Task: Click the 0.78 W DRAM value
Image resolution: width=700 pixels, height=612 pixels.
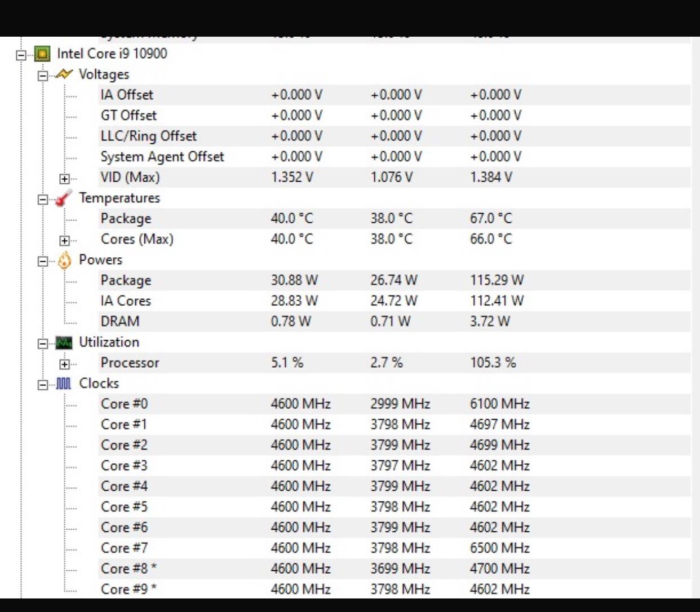Action: (x=291, y=322)
